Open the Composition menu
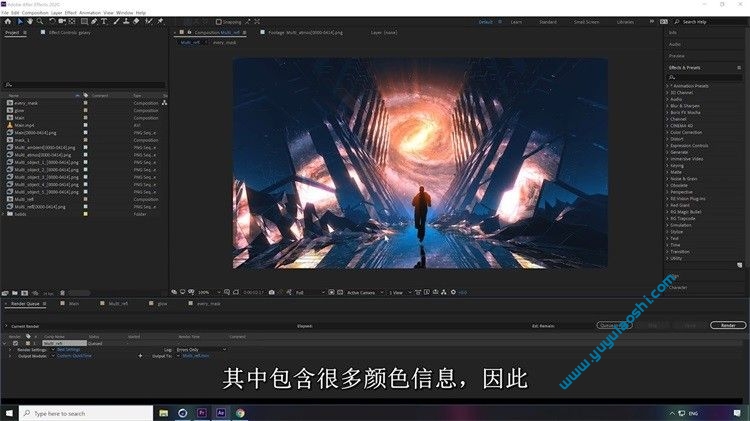Image resolution: width=750 pixels, height=421 pixels. click(35, 13)
